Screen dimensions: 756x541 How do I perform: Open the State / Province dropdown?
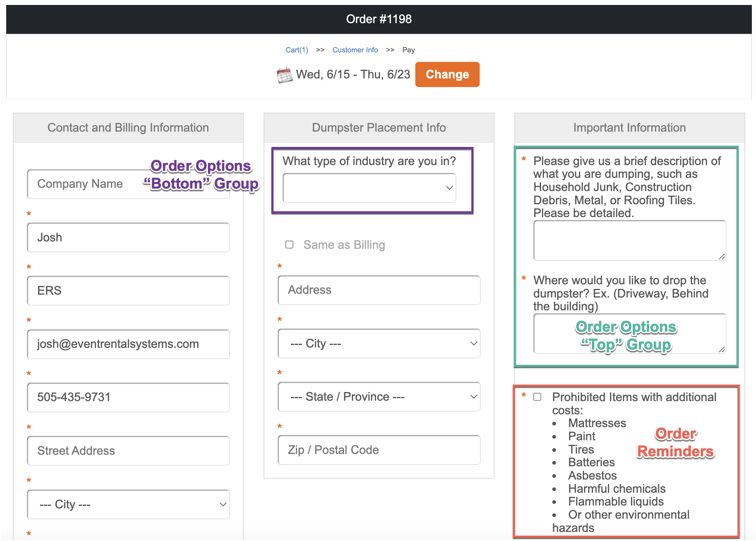379,397
